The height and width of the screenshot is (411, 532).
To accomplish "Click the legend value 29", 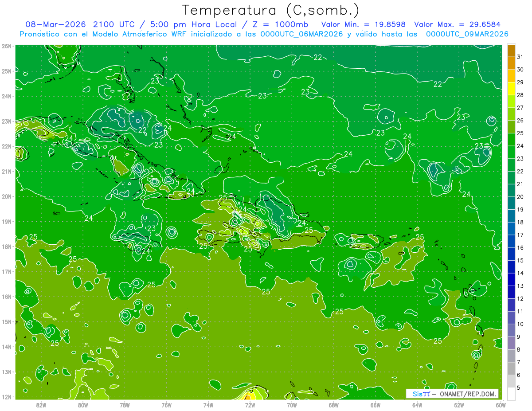I will pyautogui.click(x=520, y=82).
